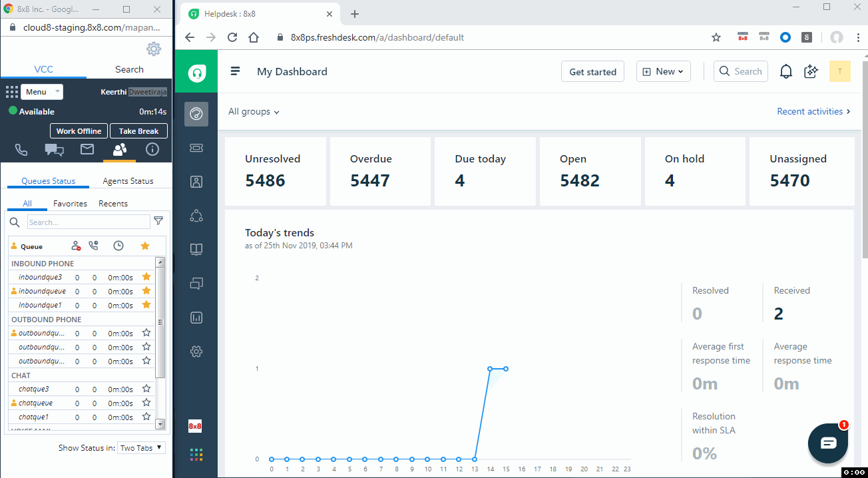Open Tickets icon in Freshdesk sidebar
Screen dimensions: 868x478
pyautogui.click(x=196, y=148)
